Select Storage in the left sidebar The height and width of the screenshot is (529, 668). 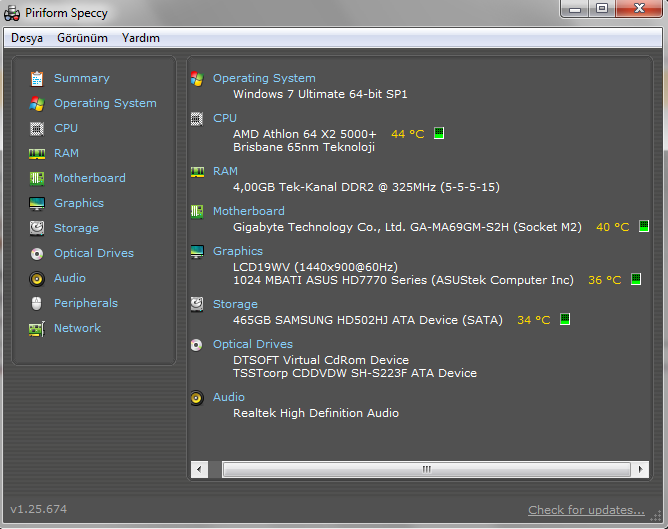coord(76,228)
